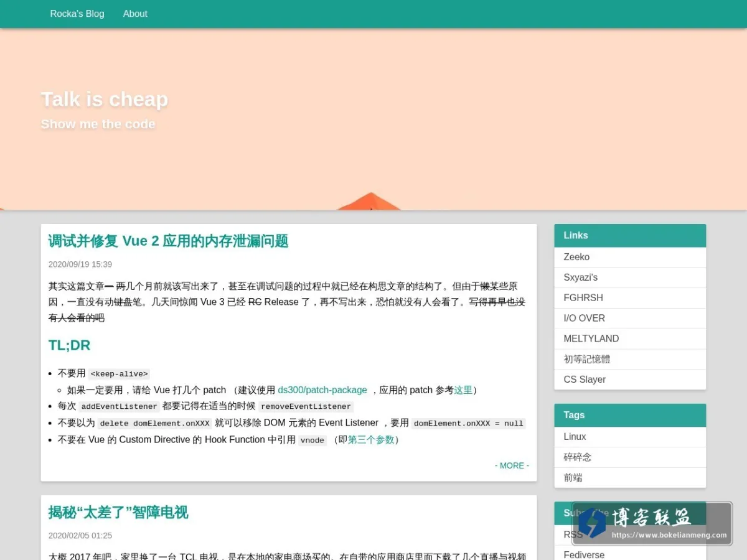
Task: Click the <keep-alive> code snippet
Action: (119, 374)
